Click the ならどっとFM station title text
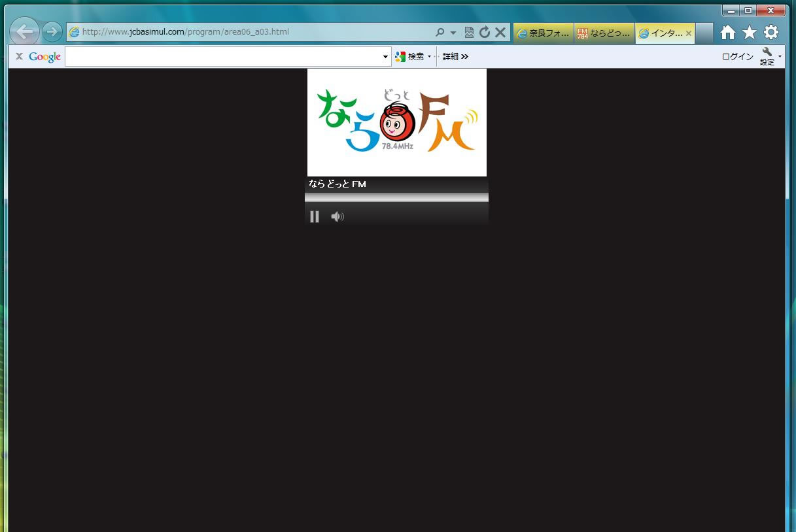796x532 pixels. pos(337,184)
